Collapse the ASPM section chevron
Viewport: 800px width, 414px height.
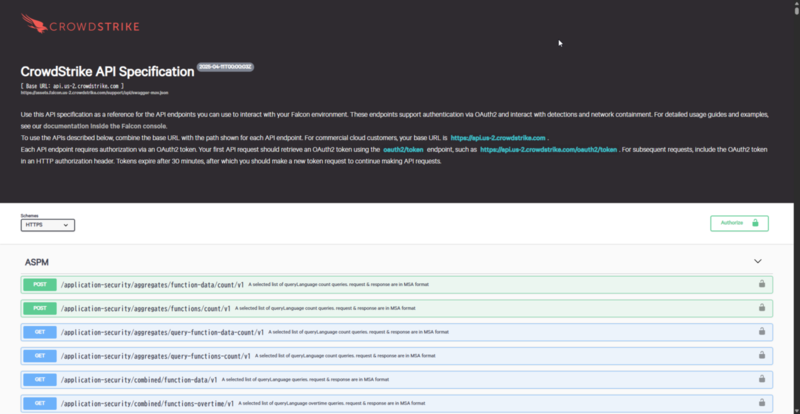pyautogui.click(x=758, y=261)
